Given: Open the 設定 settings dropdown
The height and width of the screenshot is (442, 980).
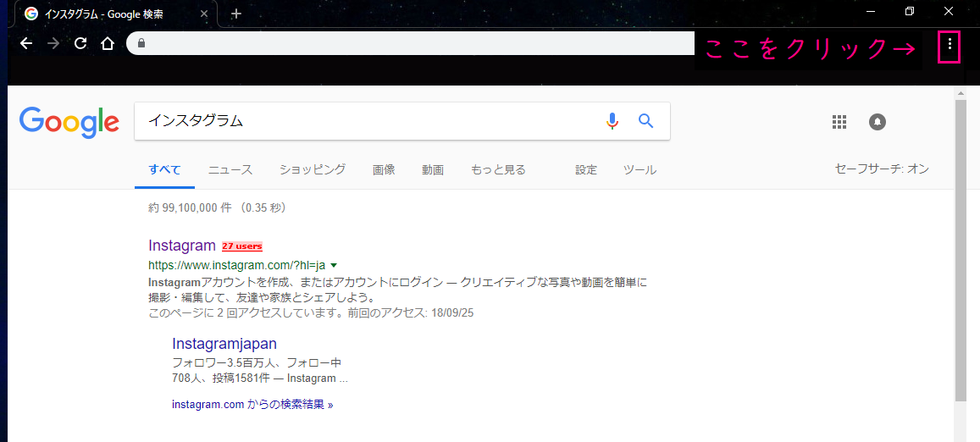Looking at the screenshot, I should tap(586, 169).
